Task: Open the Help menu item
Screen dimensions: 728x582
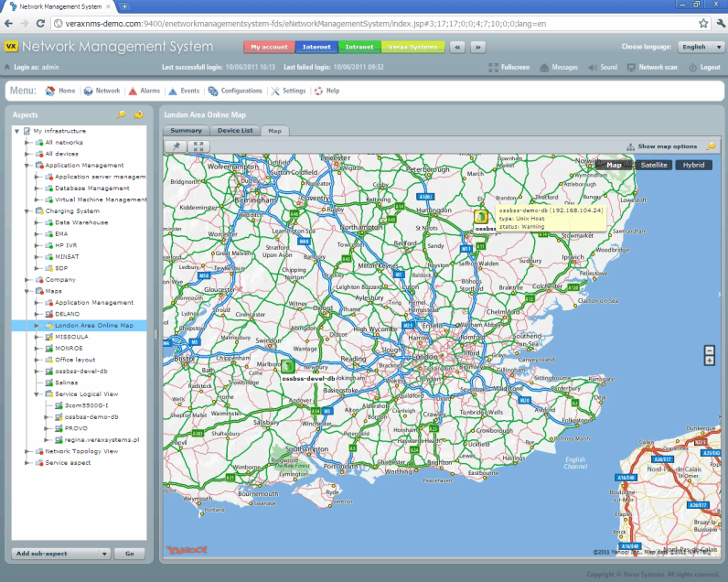Action: coord(327,91)
